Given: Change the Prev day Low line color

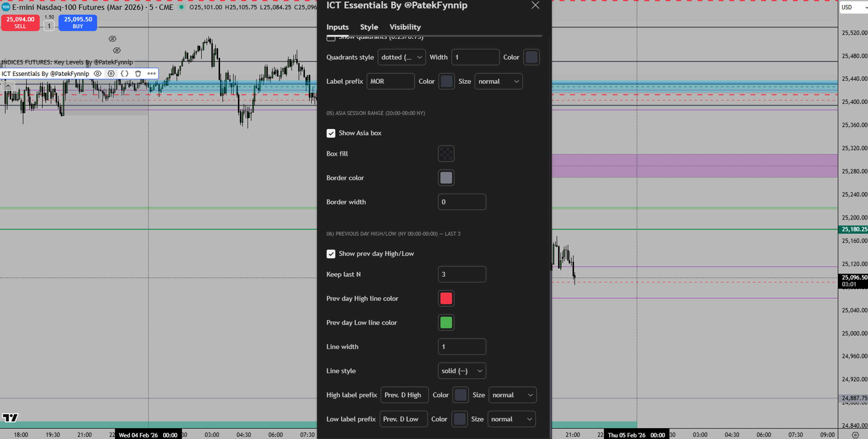Looking at the screenshot, I should 446,323.
